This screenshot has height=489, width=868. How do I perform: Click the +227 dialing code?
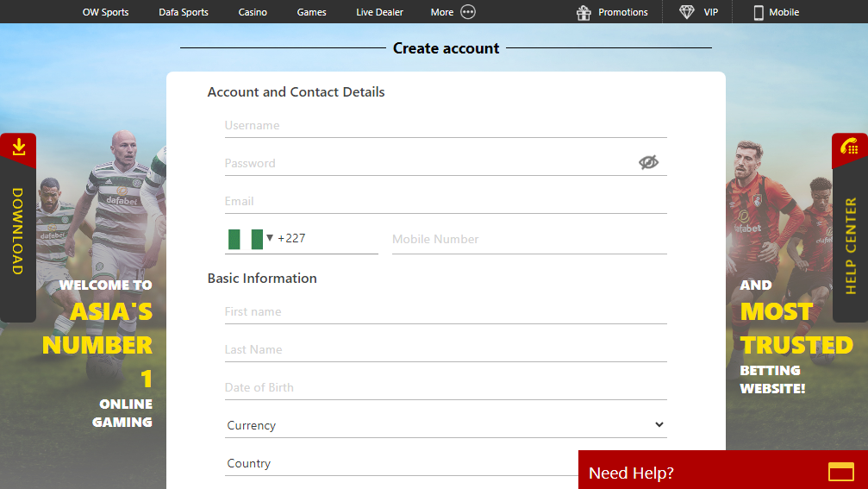click(291, 238)
